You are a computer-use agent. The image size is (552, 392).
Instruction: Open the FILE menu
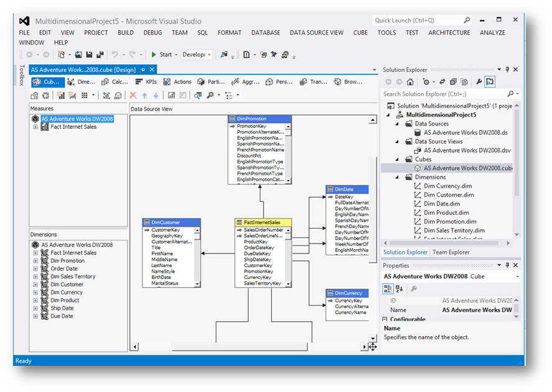click(24, 33)
